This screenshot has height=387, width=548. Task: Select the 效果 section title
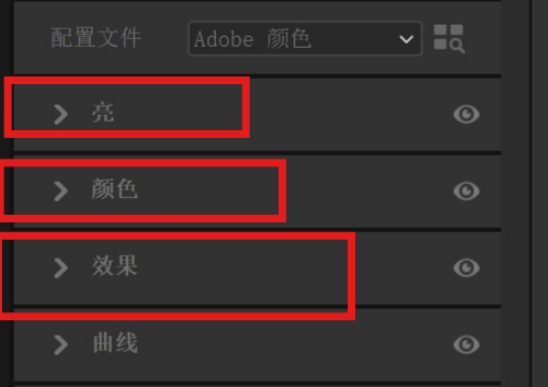115,266
